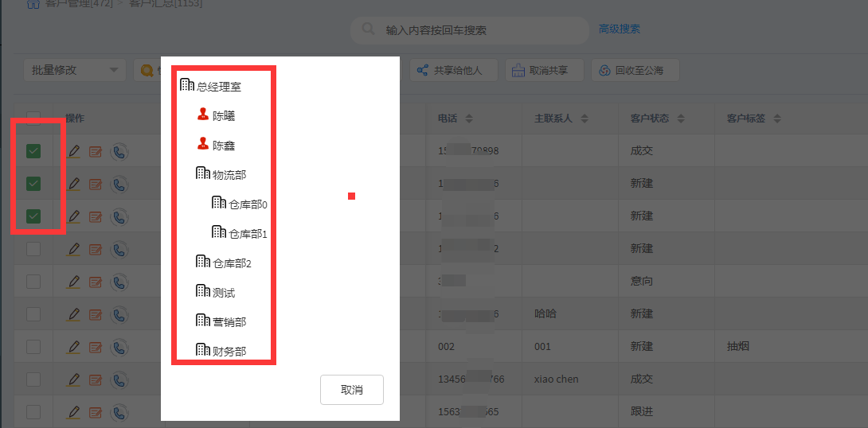
Task: Check the checkbox for the 抽烟 tagged row
Action: coord(33,347)
